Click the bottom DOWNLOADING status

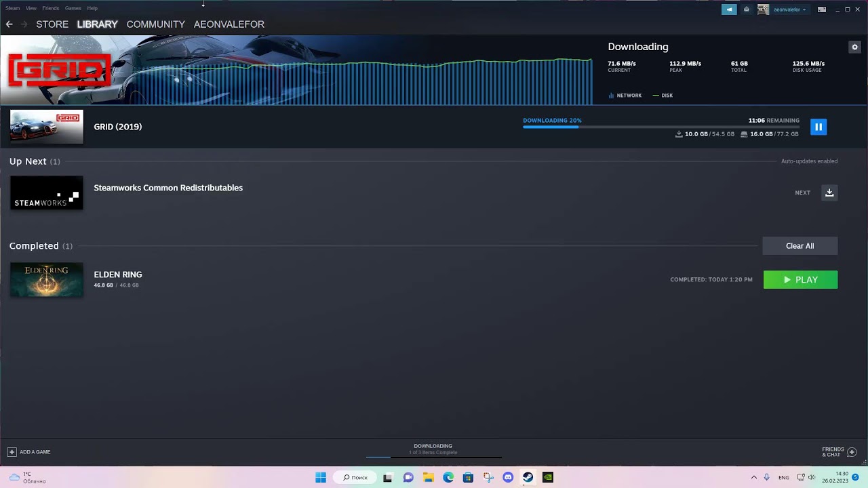(x=433, y=446)
